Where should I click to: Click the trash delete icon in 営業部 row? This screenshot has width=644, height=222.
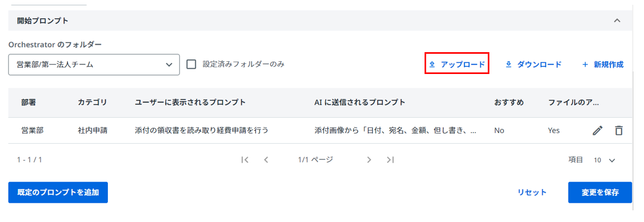[618, 130]
